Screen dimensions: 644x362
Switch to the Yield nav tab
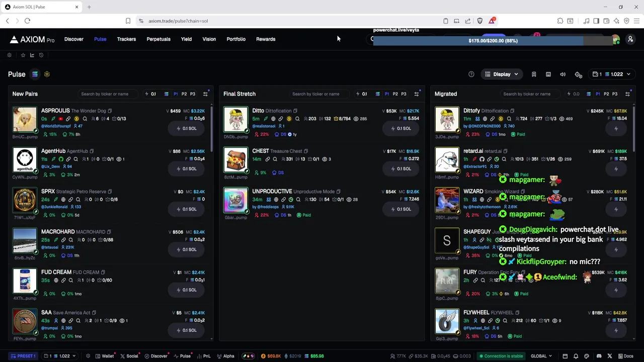tap(186, 39)
